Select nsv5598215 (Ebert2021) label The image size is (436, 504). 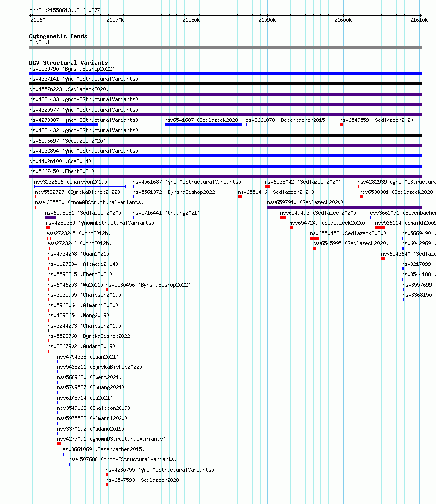pyautogui.click(x=80, y=274)
